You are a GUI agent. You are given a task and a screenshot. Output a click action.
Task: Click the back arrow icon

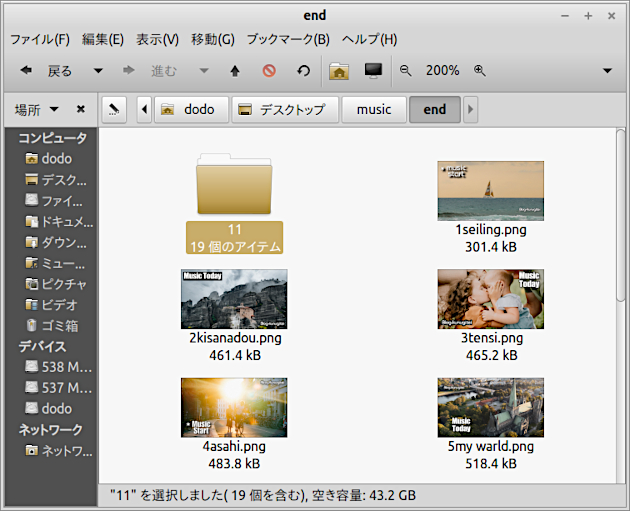(26, 70)
